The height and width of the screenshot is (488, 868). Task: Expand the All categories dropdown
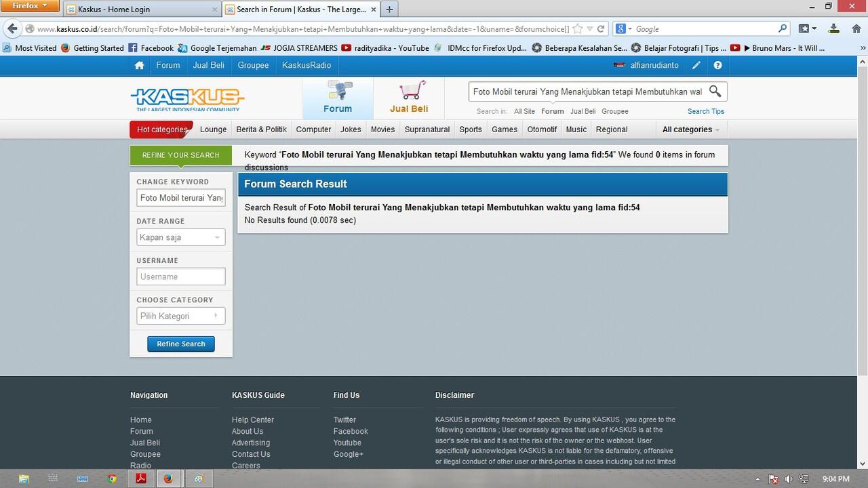(x=690, y=129)
